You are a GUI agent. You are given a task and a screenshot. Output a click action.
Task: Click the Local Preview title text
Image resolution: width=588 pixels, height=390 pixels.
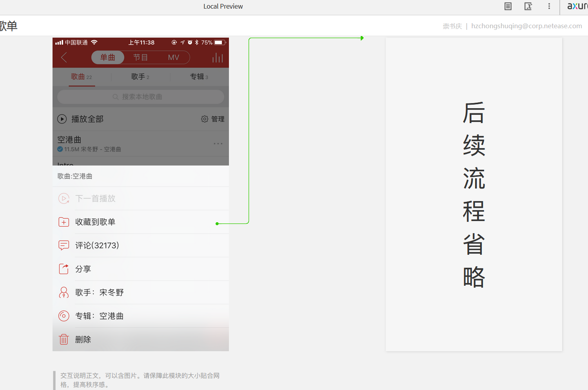223,6
